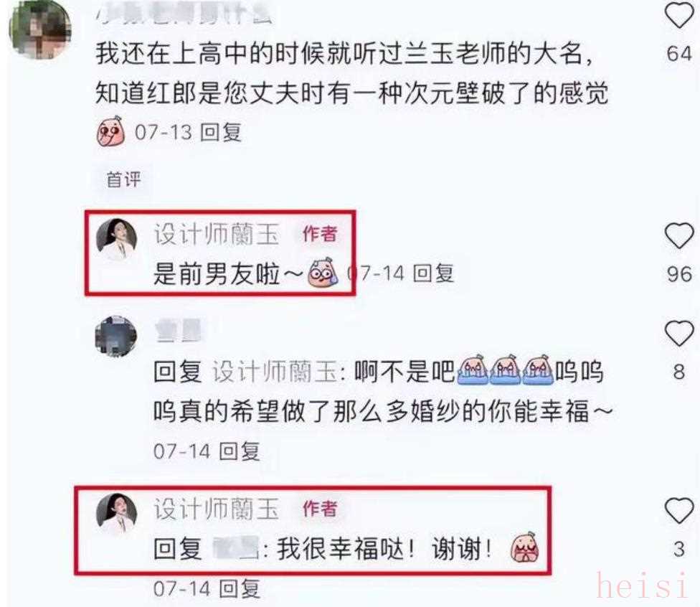The height and width of the screenshot is (607, 700).
Task: Tap mentioned 设计师蘭玉 name in the reply text
Action: pos(275,372)
